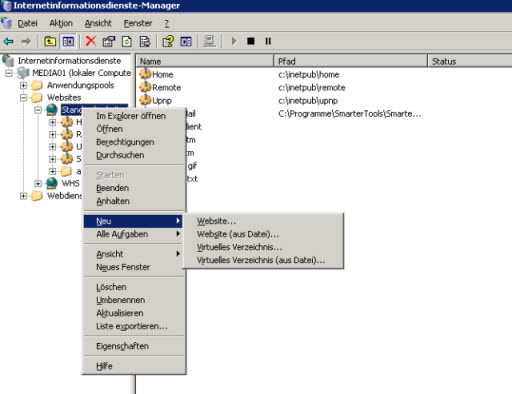This screenshot has height=394, width=512.
Task: Click the path C:\Programme\SmarterTools\Smarte...
Action: (350, 114)
